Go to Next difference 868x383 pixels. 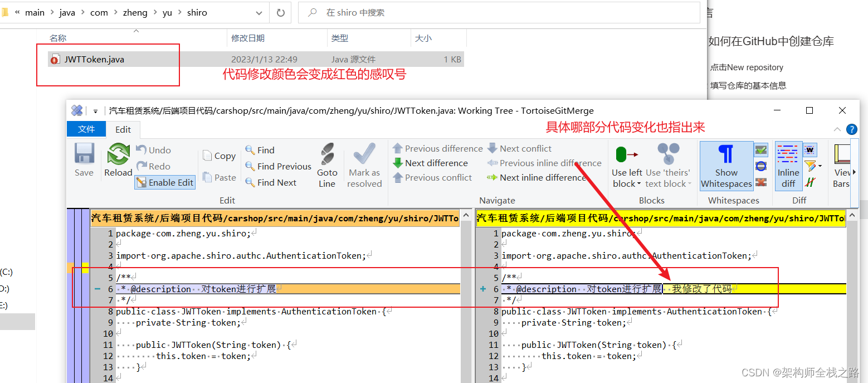pos(430,163)
